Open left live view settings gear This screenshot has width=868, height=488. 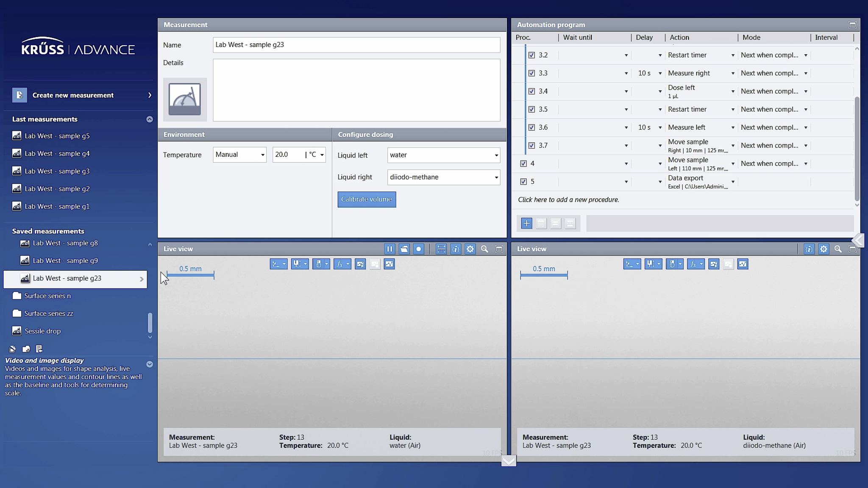pos(470,249)
